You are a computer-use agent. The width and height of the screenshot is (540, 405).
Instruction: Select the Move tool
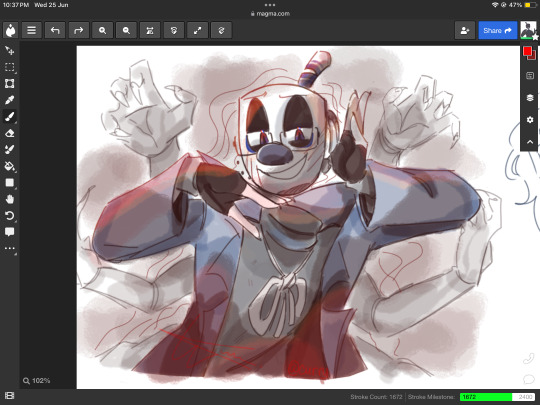tap(10, 51)
